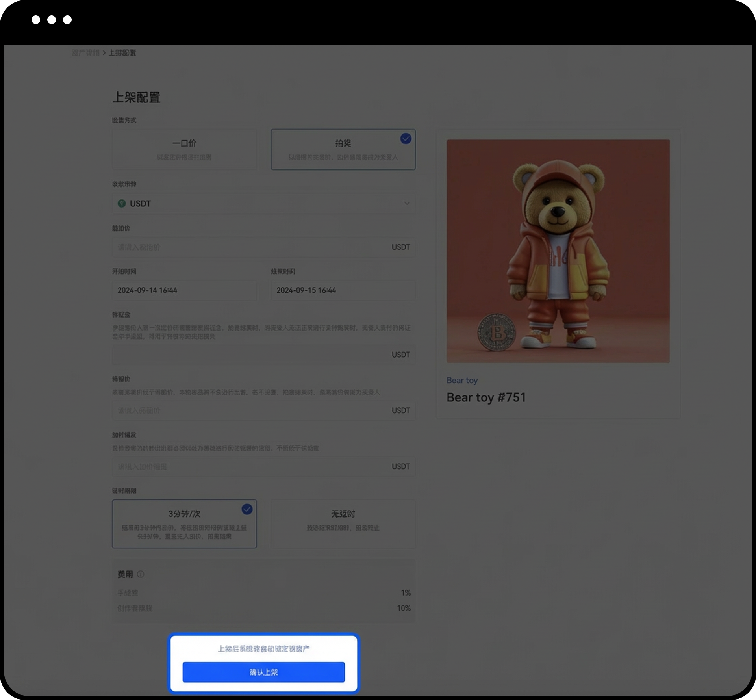The image size is (756, 700).
Task: Click the first breadcrumb link
Action: point(85,53)
